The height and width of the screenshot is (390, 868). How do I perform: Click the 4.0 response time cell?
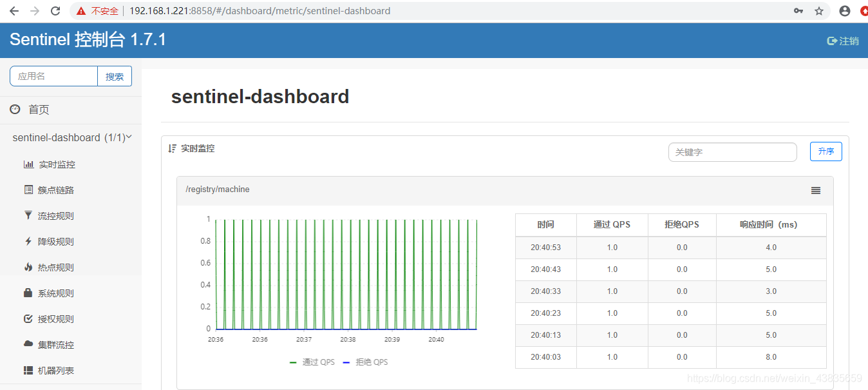pos(771,248)
